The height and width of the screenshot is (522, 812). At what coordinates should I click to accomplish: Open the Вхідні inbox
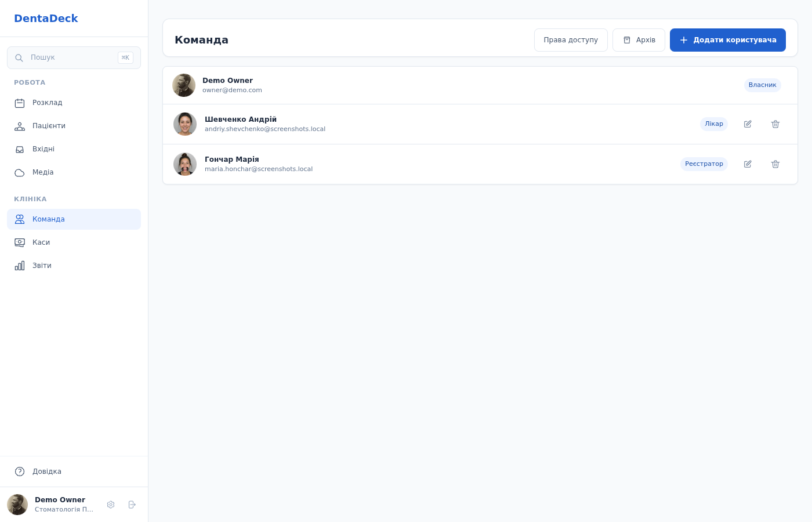click(x=74, y=149)
